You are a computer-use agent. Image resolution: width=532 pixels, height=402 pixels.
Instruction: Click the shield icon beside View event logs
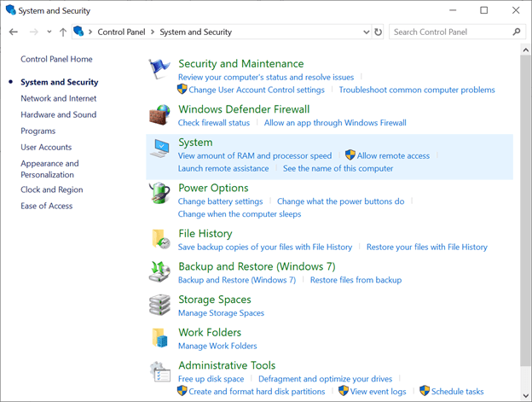(344, 391)
